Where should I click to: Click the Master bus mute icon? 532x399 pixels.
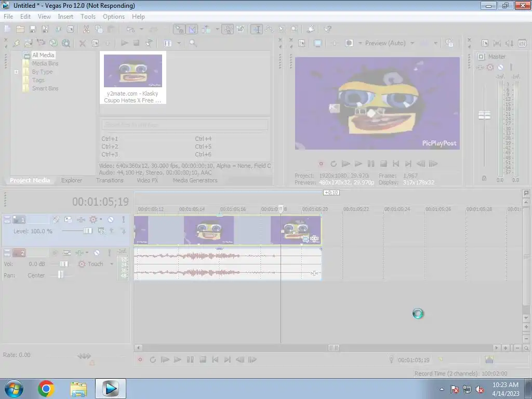point(500,67)
